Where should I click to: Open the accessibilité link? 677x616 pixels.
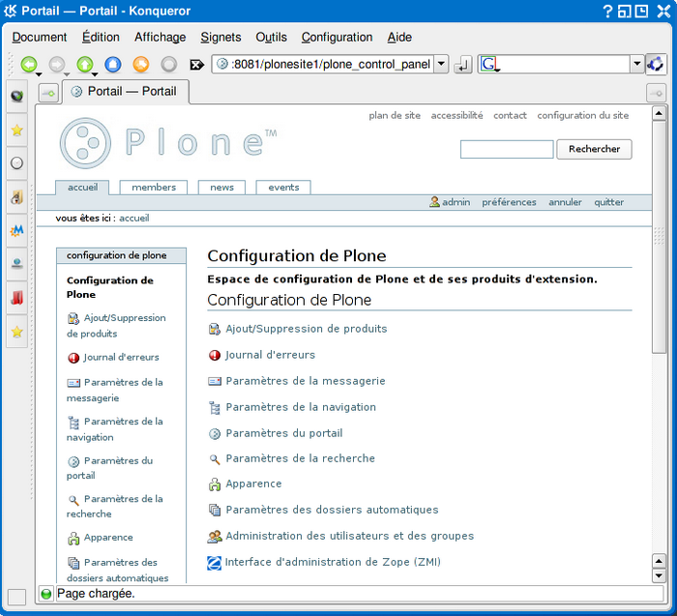(456, 116)
